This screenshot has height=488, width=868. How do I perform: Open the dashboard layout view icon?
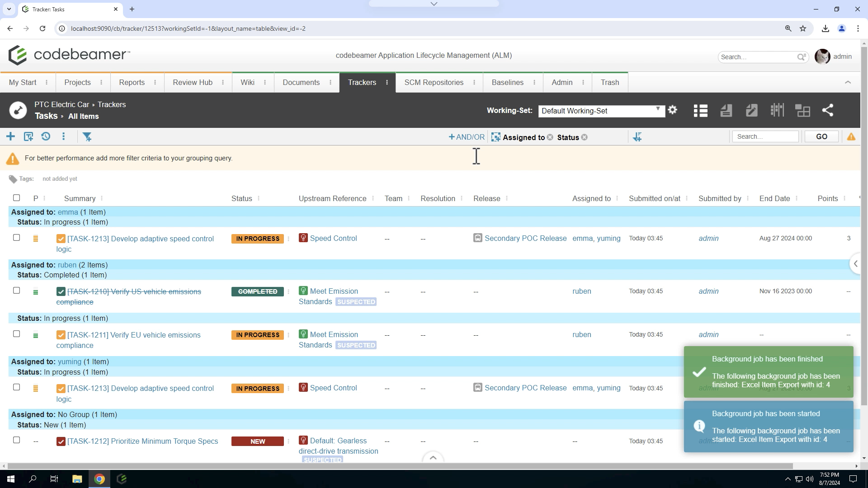pyautogui.click(x=803, y=111)
